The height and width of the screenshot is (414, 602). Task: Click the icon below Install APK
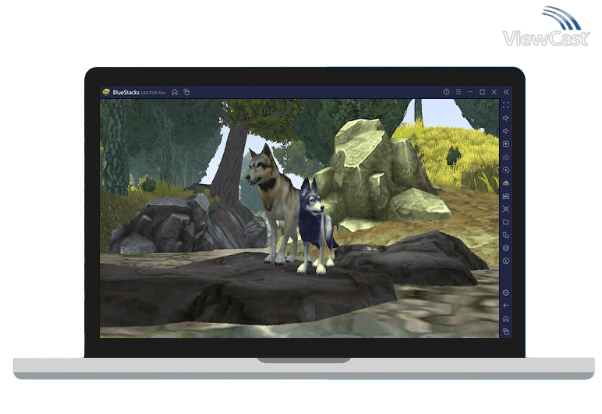coord(506,196)
